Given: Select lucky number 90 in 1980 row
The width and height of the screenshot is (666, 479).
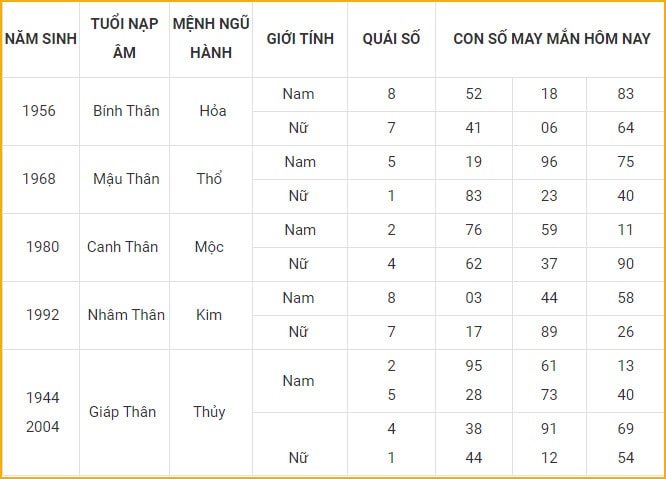Looking at the screenshot, I should 626,264.
